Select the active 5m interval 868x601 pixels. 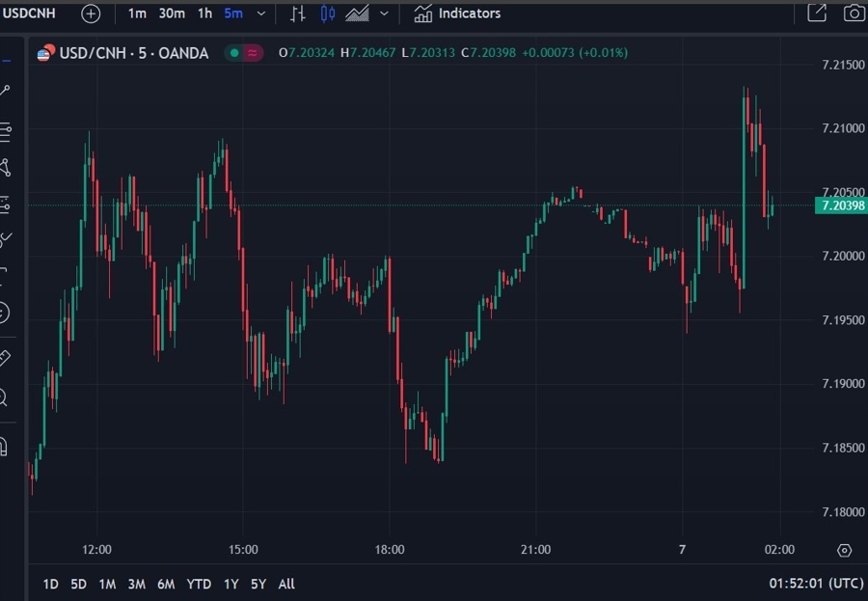233,14
